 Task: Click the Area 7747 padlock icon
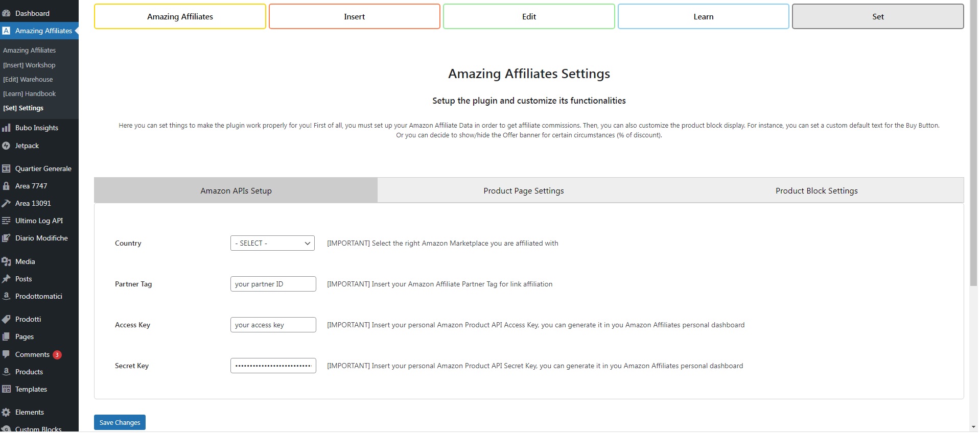[x=6, y=186]
